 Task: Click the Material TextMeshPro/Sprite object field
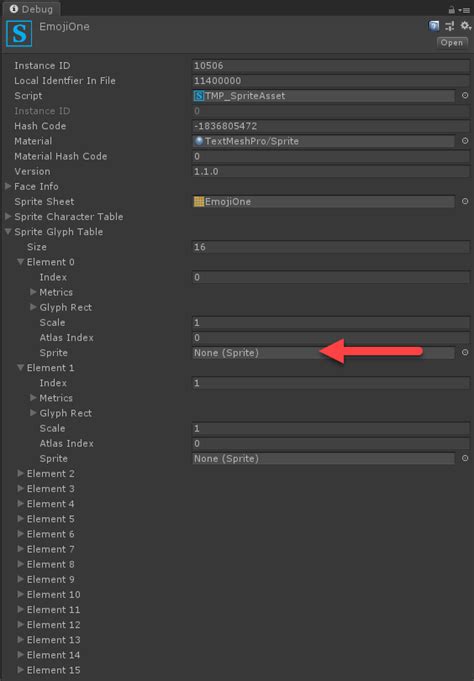click(x=324, y=141)
